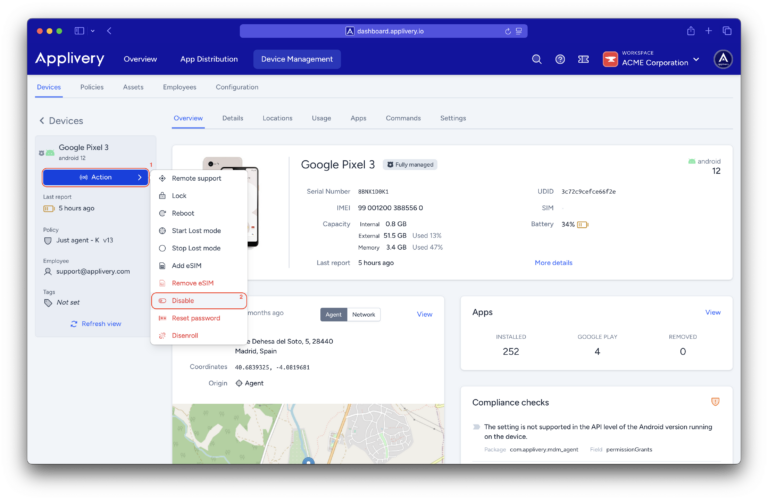This screenshot has height=500, width=768.
Task: Click the map location marker
Action: tap(308, 461)
